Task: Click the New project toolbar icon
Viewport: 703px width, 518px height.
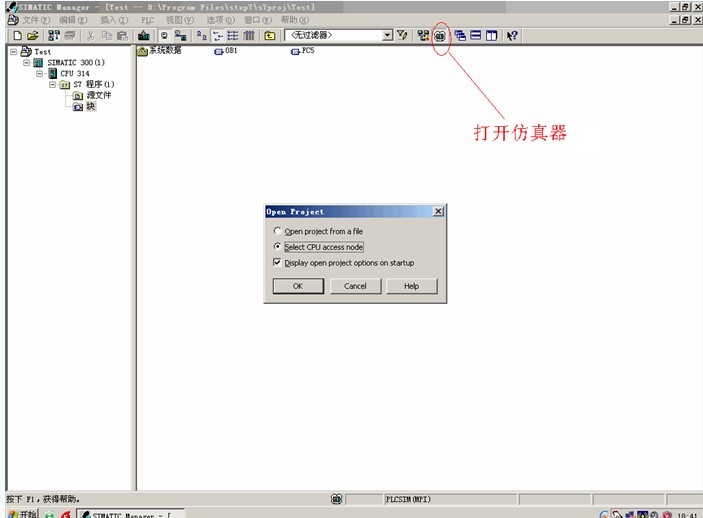Action: pyautogui.click(x=17, y=35)
